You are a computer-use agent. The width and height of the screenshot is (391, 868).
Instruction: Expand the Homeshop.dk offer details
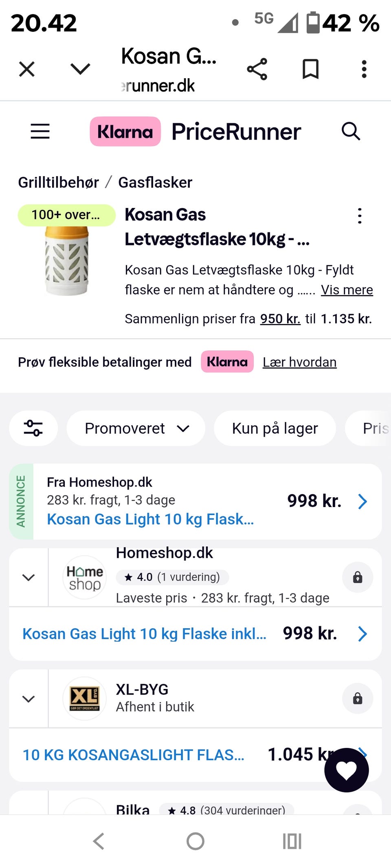pos(29,577)
